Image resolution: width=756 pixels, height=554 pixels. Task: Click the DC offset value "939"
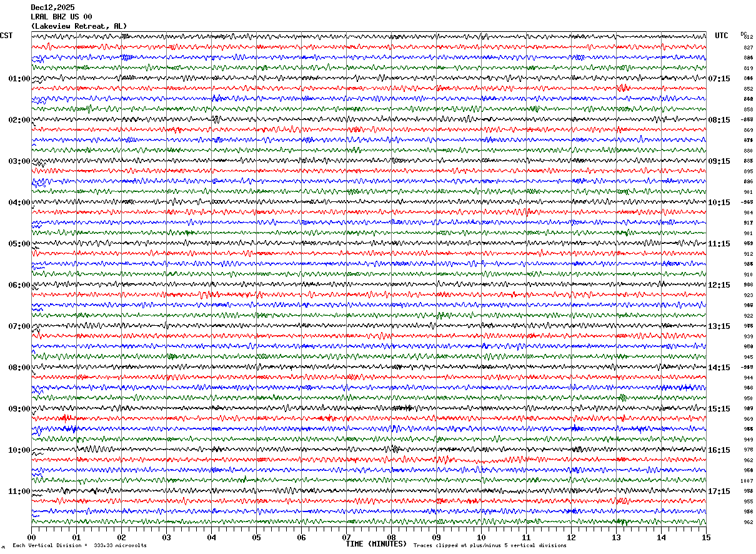pos(748,336)
